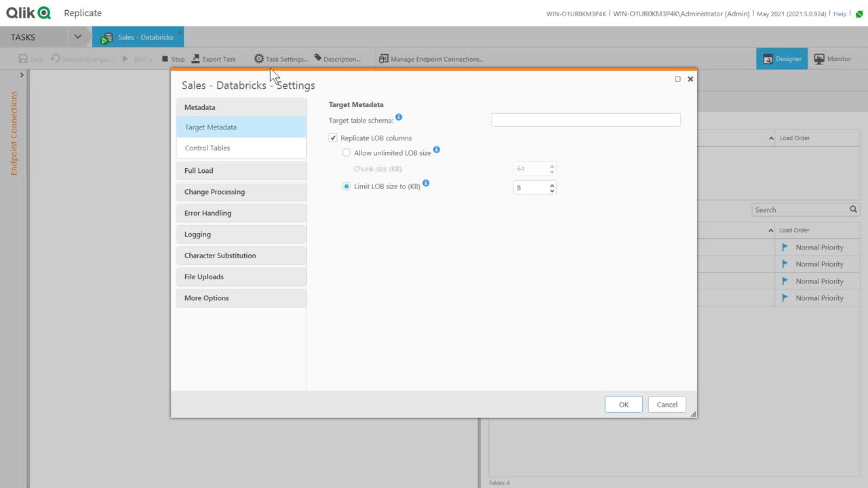868x488 pixels.
Task: Click the search magnifier icon
Action: point(854,210)
